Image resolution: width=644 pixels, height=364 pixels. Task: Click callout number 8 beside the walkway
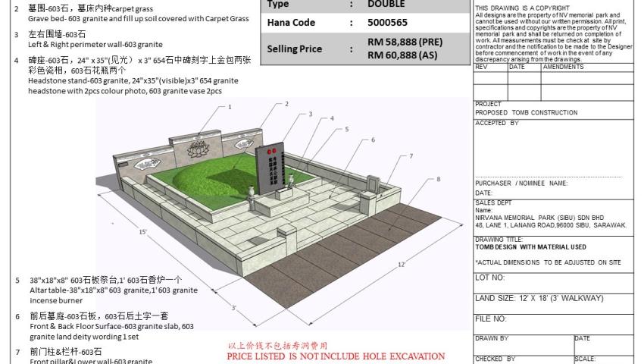point(438,180)
